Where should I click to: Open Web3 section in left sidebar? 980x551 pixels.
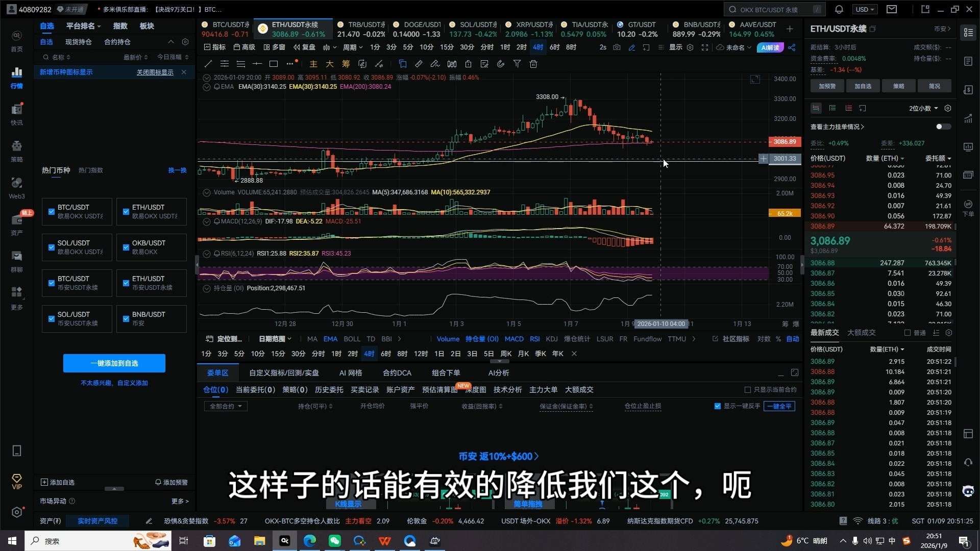click(x=17, y=188)
